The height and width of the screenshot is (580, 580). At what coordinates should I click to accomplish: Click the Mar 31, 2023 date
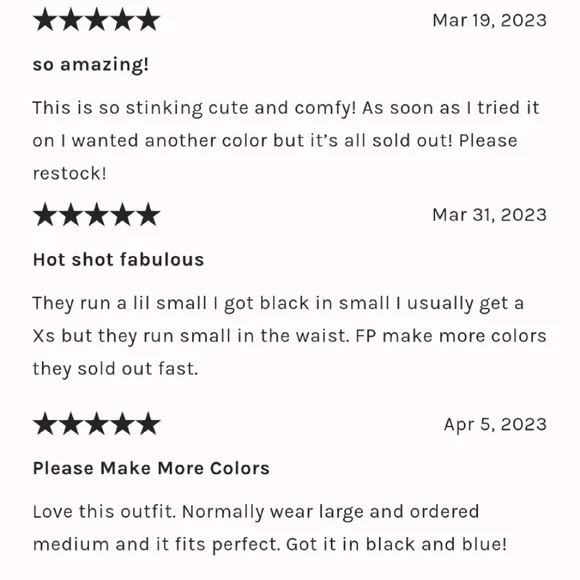pyautogui.click(x=489, y=215)
